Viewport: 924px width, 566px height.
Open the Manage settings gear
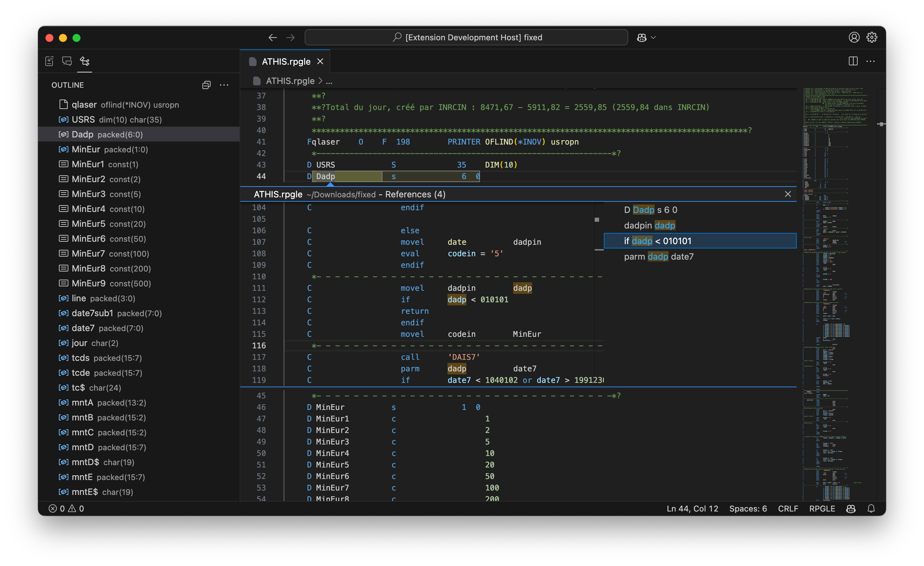pyautogui.click(x=872, y=38)
